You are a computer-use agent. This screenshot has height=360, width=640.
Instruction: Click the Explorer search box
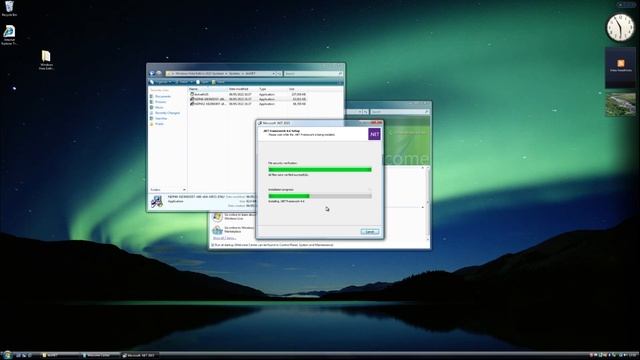click(x=313, y=73)
